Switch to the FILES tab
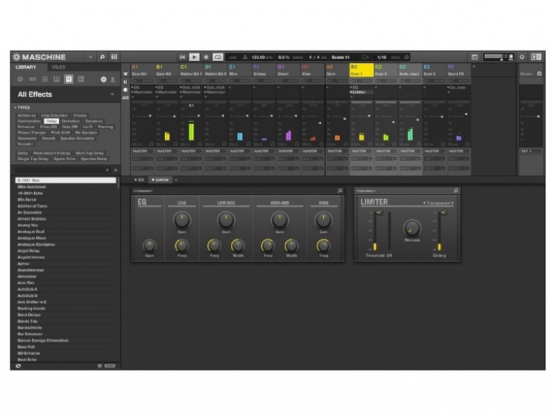 (x=59, y=67)
